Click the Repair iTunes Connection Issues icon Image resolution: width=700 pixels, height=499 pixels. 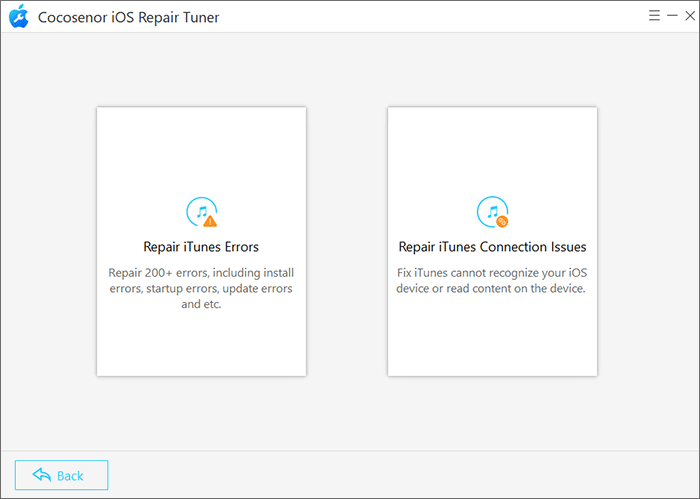coord(492,212)
